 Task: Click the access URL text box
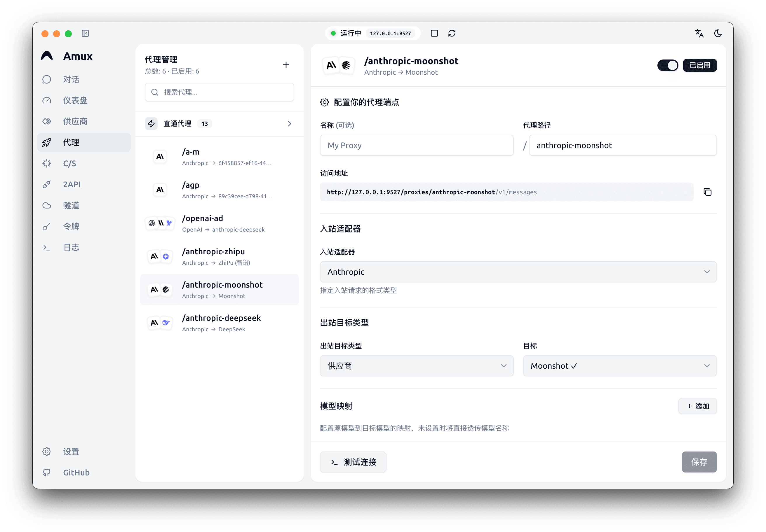506,192
